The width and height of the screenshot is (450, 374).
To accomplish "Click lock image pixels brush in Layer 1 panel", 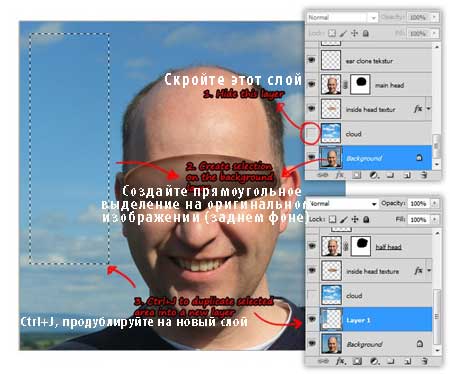I will point(344,219).
